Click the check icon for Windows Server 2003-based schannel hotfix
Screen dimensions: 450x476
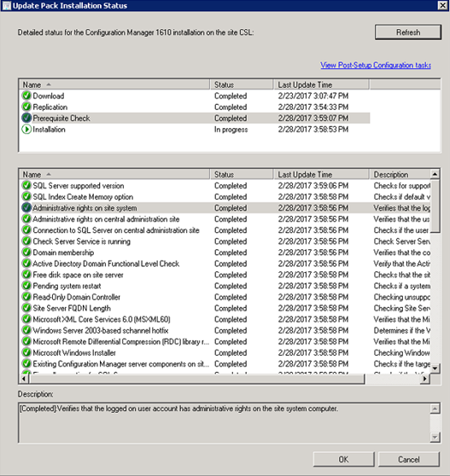click(x=26, y=330)
